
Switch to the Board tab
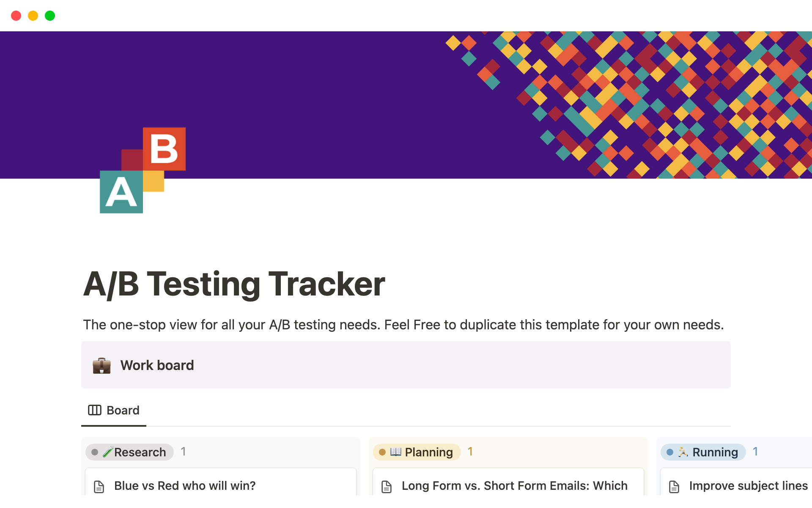[x=114, y=410]
